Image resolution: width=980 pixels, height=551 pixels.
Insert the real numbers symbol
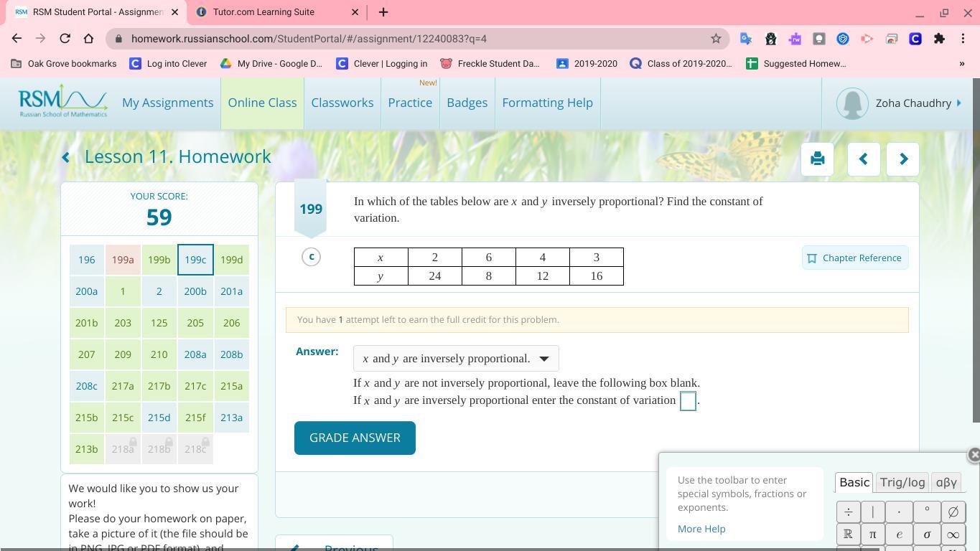click(x=848, y=534)
